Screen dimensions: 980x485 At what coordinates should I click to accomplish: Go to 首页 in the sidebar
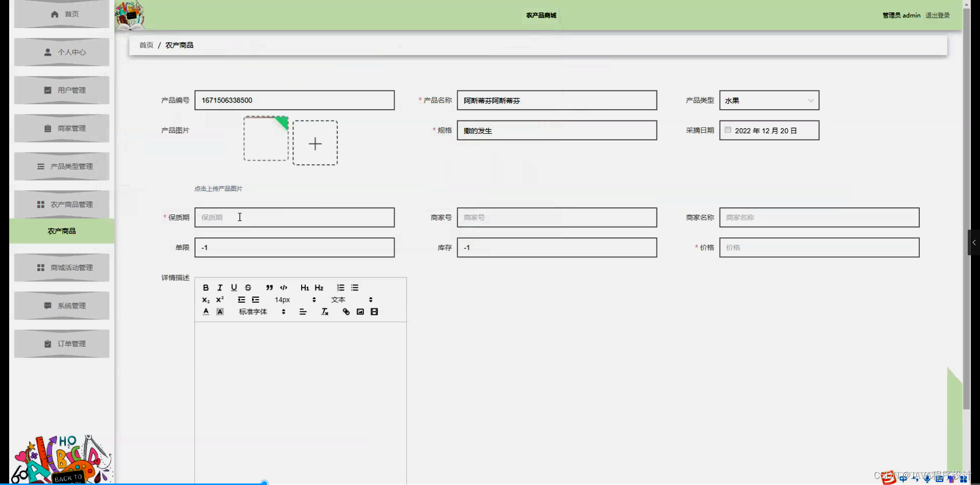click(x=62, y=14)
